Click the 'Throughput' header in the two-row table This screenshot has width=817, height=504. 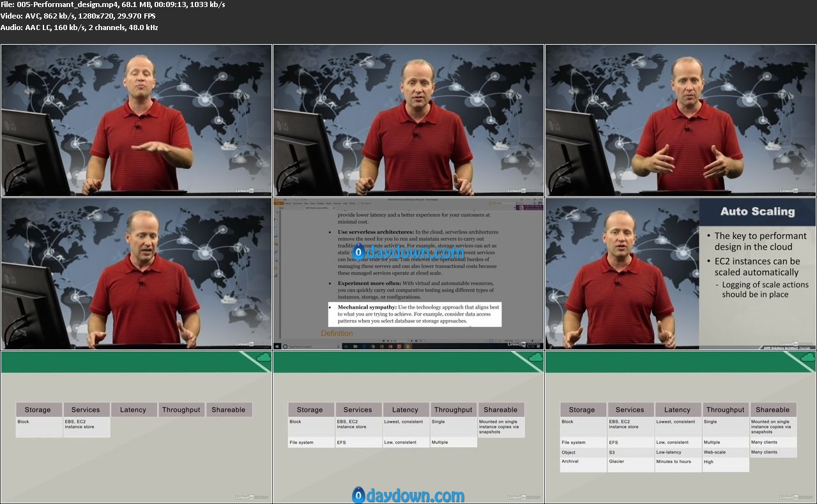[x=453, y=409]
